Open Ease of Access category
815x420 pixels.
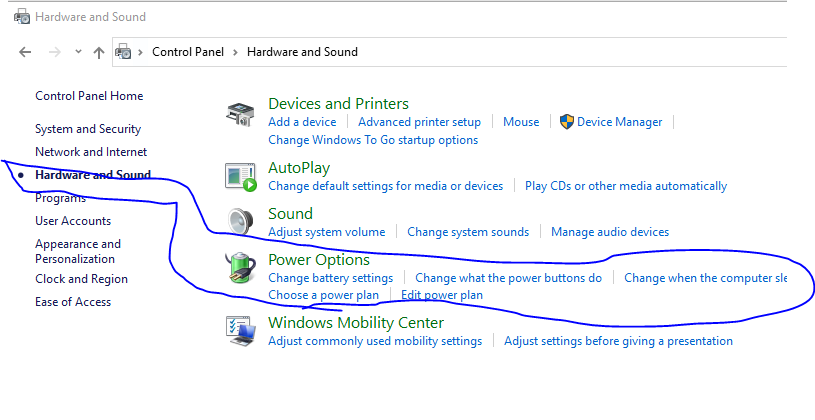click(x=73, y=302)
